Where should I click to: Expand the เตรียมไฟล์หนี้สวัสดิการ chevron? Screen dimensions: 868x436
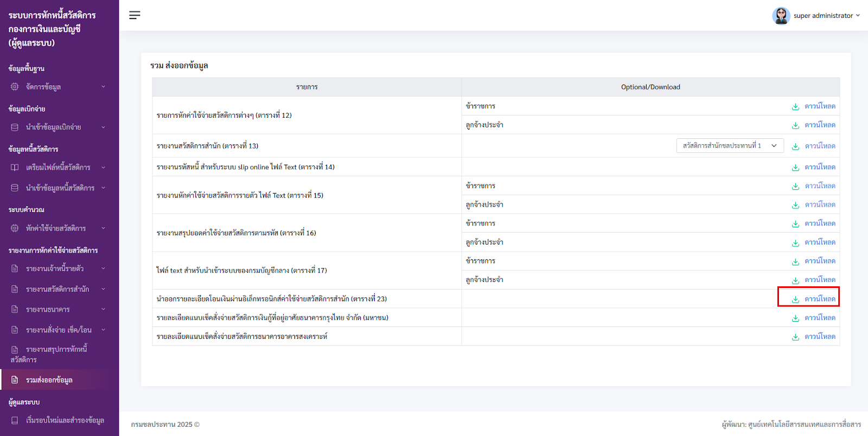point(103,168)
